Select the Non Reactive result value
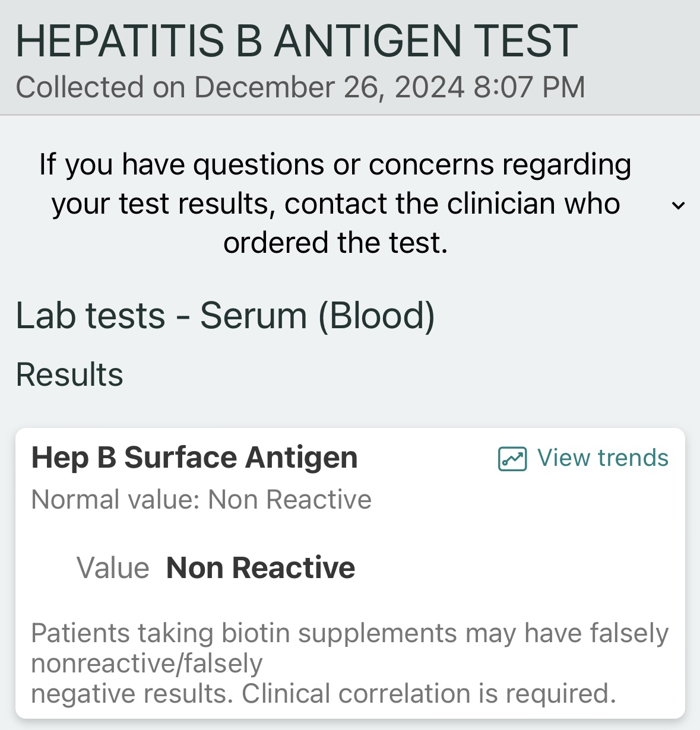 (261, 568)
